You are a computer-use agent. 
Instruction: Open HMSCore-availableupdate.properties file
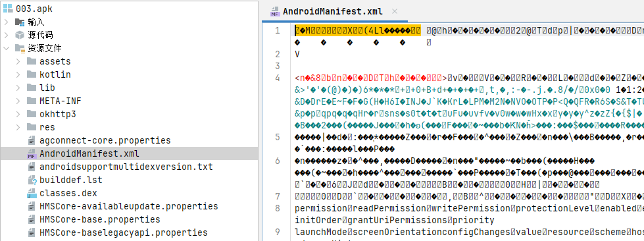click(x=128, y=206)
